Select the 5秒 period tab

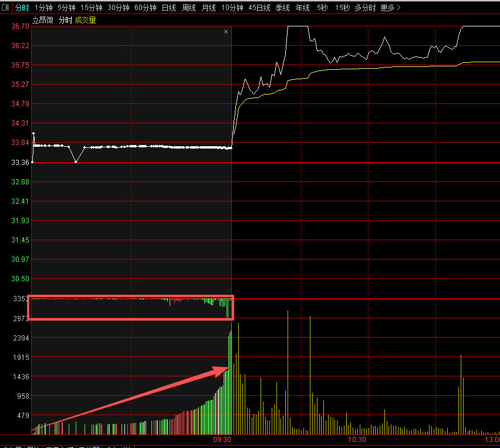pyautogui.click(x=322, y=8)
